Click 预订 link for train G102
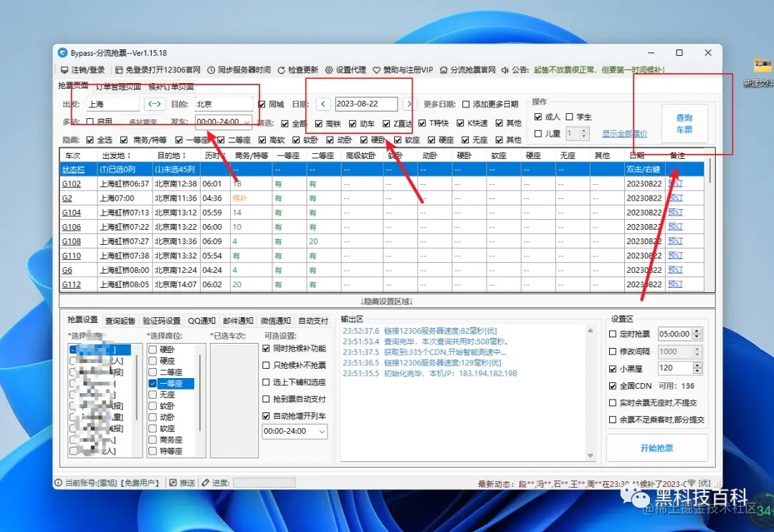The width and height of the screenshot is (774, 532). tap(675, 184)
